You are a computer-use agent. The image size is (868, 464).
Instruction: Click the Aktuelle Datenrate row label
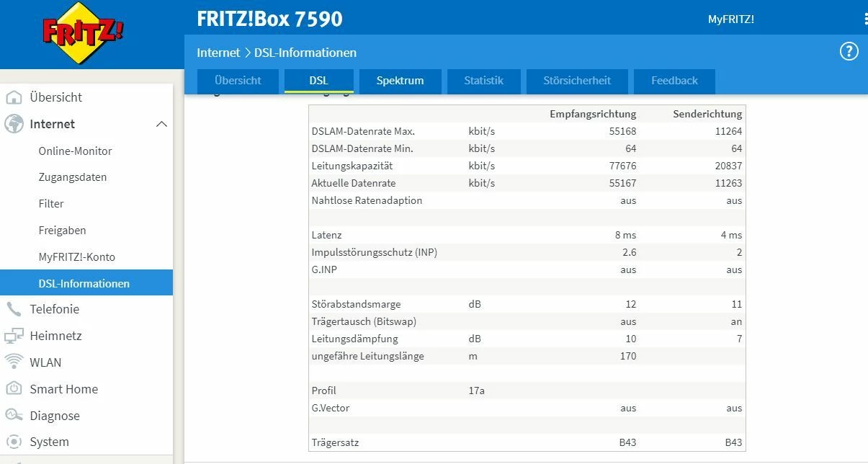[354, 183]
